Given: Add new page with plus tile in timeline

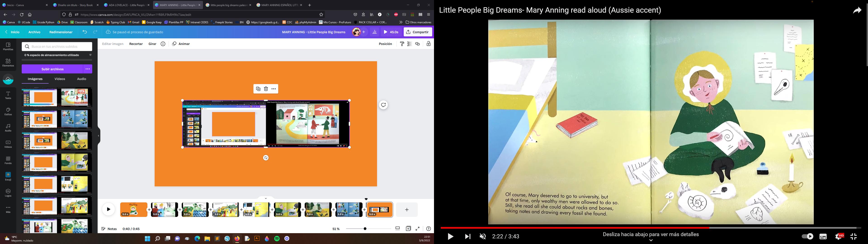Looking at the screenshot, I should pos(407,210).
